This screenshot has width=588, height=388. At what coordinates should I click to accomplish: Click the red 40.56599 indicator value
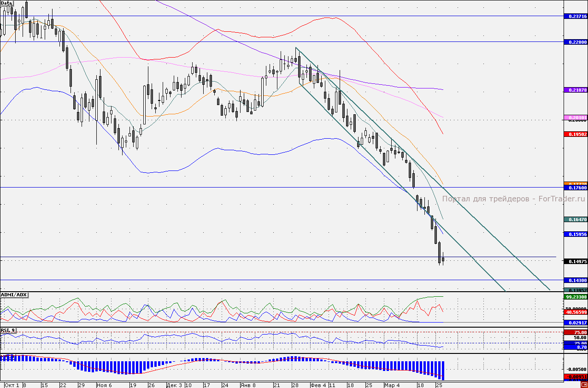pos(576,312)
